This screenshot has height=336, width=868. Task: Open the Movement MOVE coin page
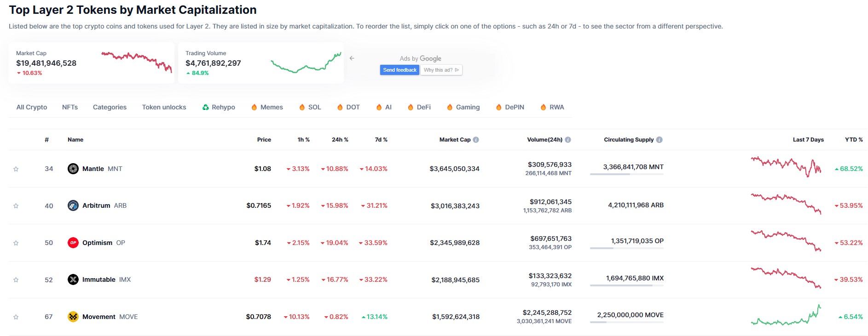[x=110, y=317]
